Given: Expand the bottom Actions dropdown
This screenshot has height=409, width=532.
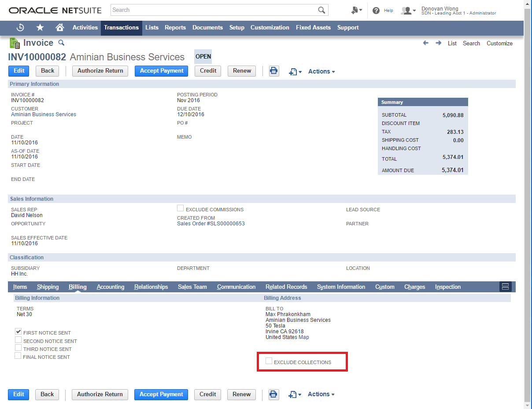Looking at the screenshot, I should click(x=321, y=394).
